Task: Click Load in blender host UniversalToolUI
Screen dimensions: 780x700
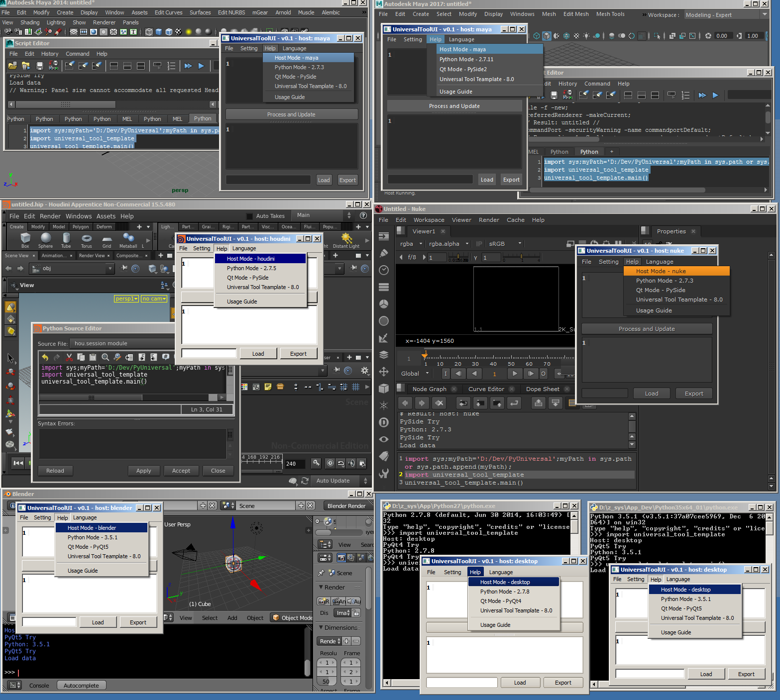Action: (x=98, y=622)
